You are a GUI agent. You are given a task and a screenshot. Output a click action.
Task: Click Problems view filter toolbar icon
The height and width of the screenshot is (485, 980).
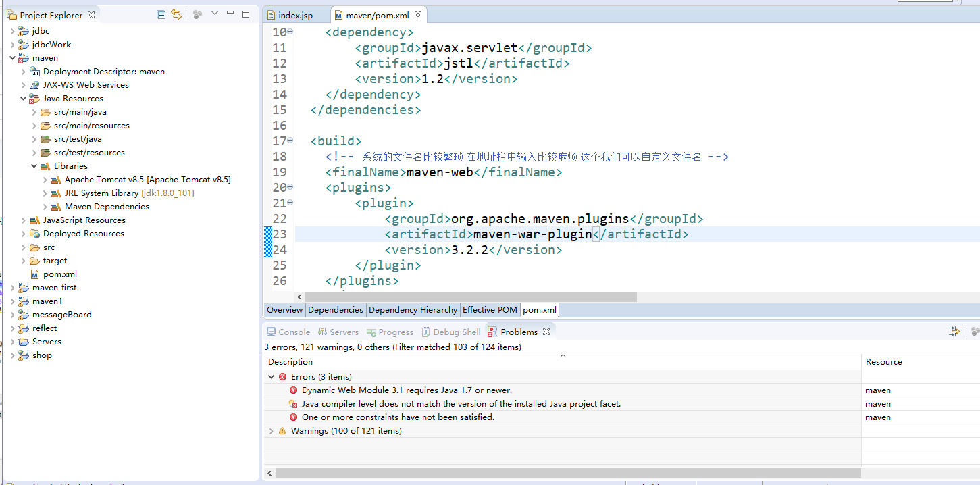(x=954, y=331)
